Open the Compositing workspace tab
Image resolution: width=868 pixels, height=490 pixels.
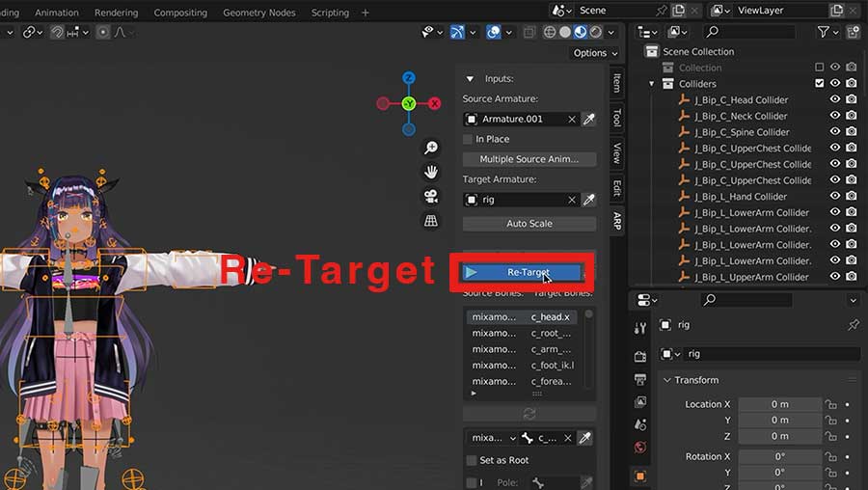coord(180,13)
